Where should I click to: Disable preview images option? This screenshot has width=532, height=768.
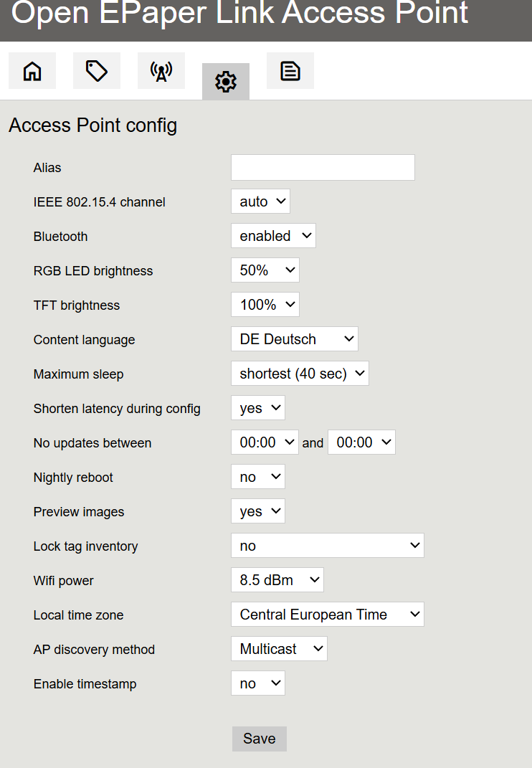click(257, 511)
